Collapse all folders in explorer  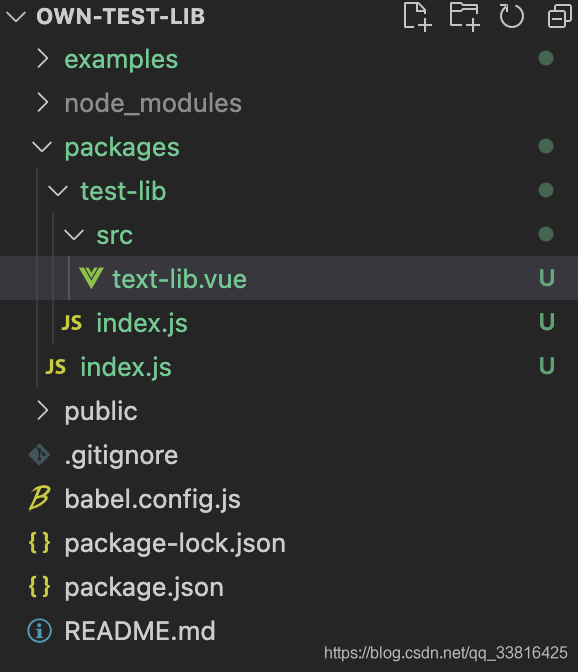coord(560,16)
